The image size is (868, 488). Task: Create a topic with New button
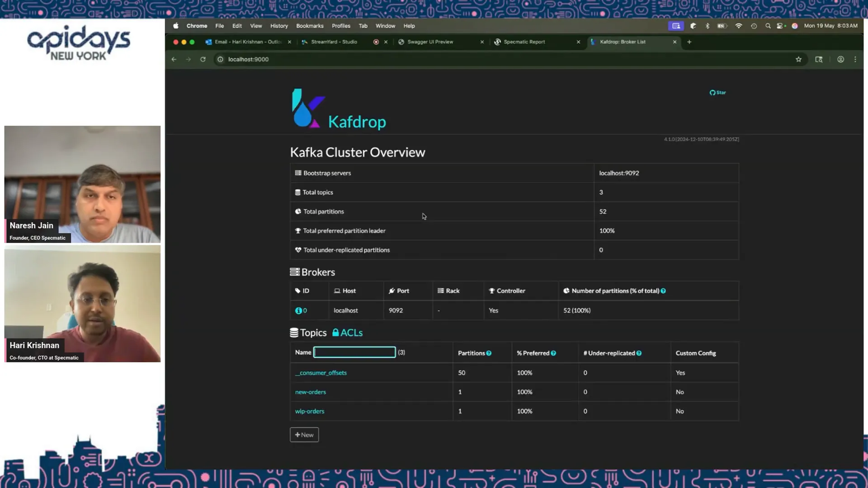click(x=304, y=435)
